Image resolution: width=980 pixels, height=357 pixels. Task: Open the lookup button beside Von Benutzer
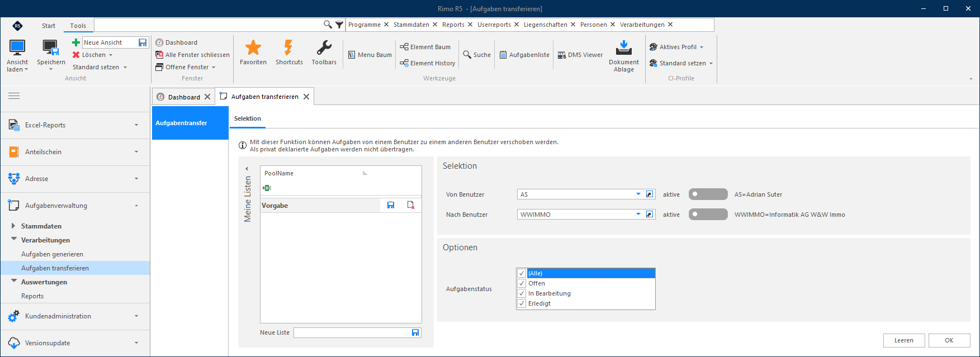click(649, 194)
